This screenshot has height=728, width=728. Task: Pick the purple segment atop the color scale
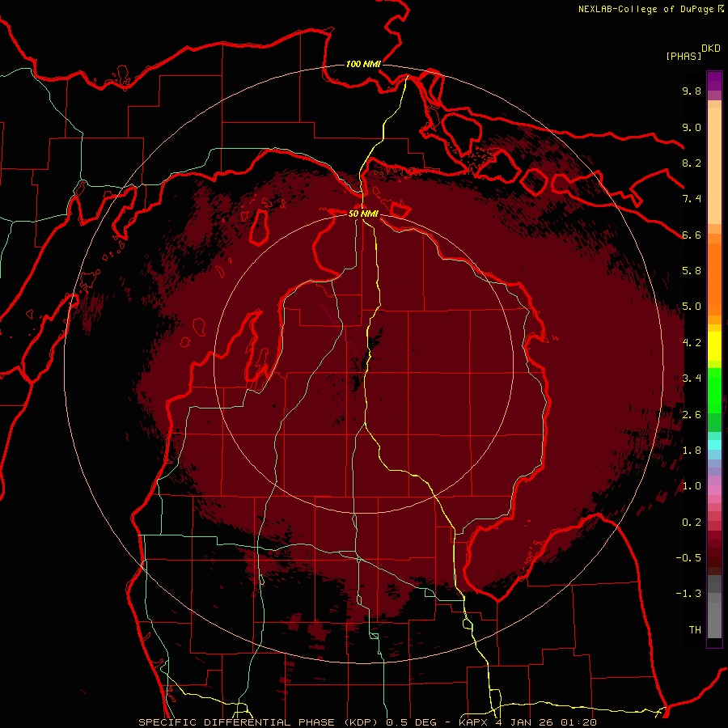[714, 81]
